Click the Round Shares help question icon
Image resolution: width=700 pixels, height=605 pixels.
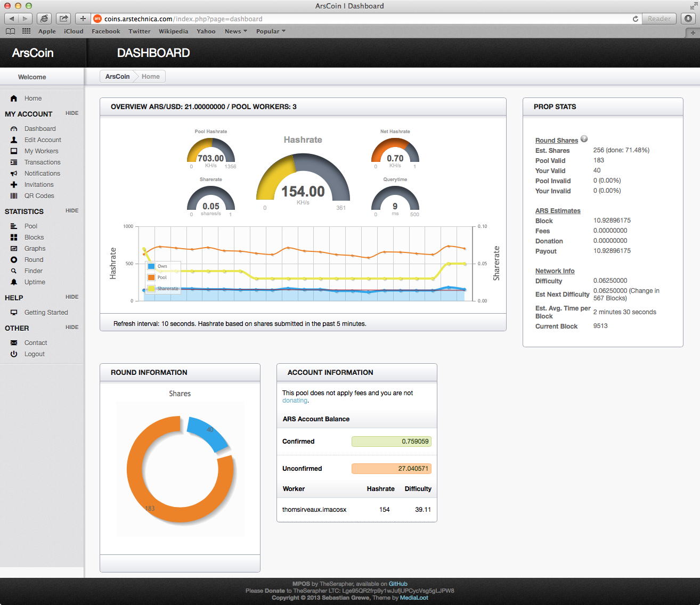click(x=584, y=139)
